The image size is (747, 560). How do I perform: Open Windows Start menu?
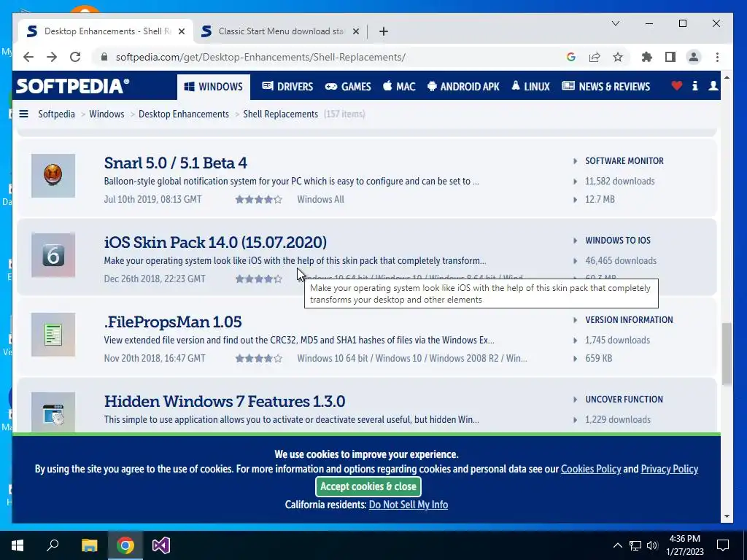[x=18, y=545]
